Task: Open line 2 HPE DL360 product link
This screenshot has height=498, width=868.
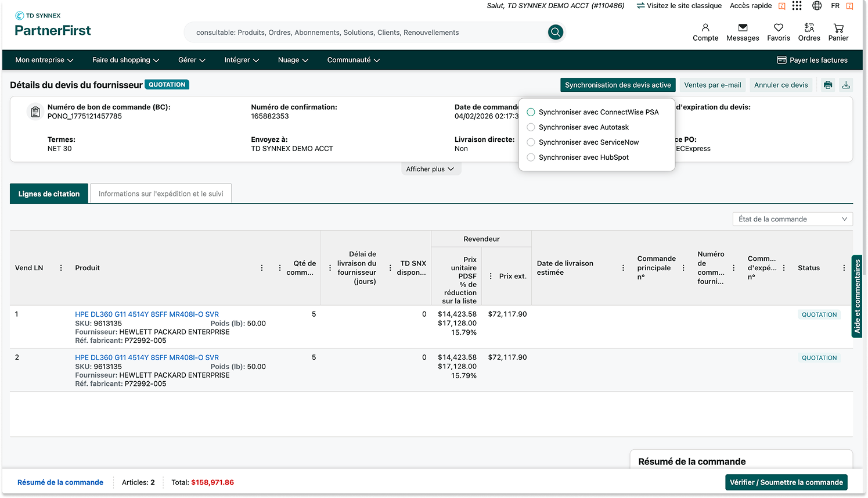Action: pos(147,357)
